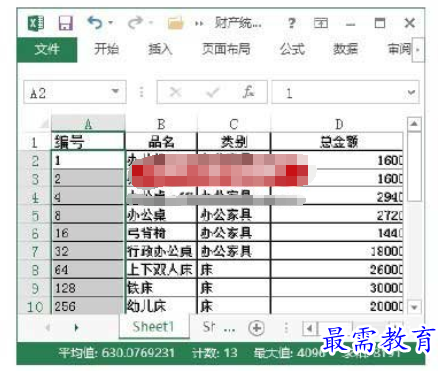Expand more quick access toolbar commands
Image resolution: width=444 pixels, height=371 pixels.
(199, 24)
